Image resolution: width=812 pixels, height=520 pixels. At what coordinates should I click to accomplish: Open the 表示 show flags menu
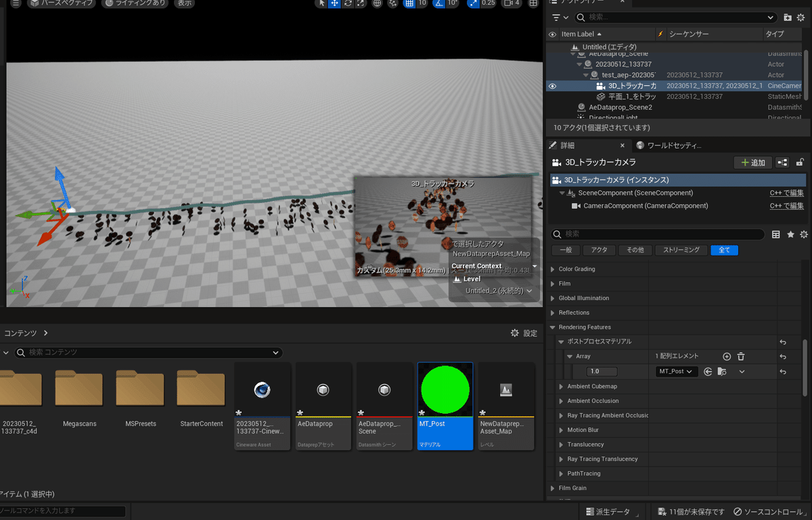184,3
